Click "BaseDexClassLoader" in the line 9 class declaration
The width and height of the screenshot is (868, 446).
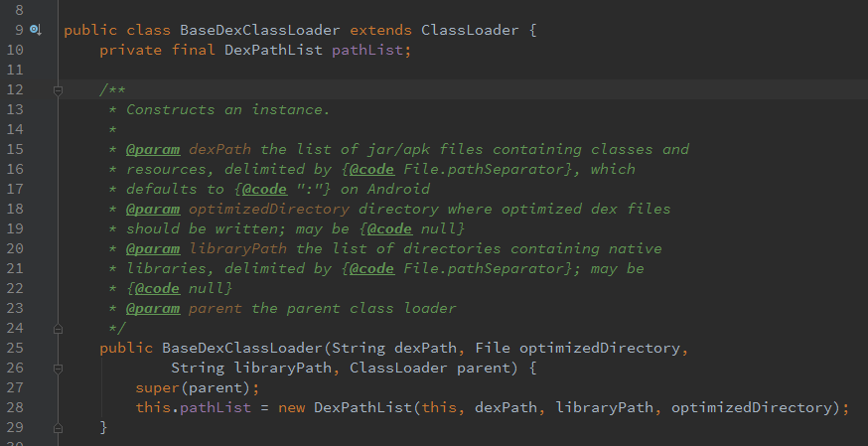point(259,30)
